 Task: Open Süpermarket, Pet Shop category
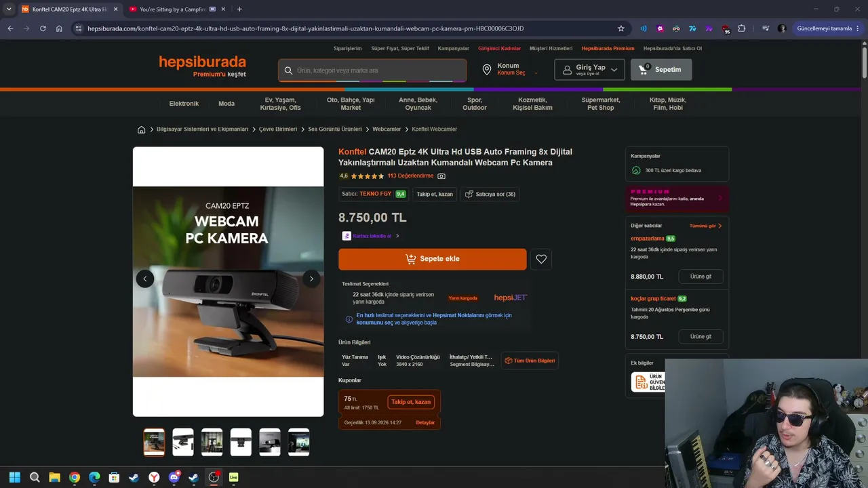[601, 104]
